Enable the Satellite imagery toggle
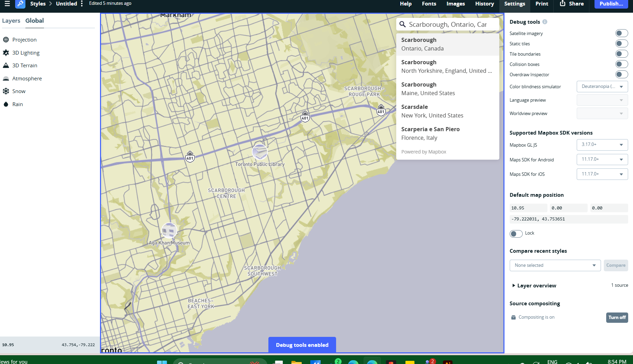 pos(621,33)
